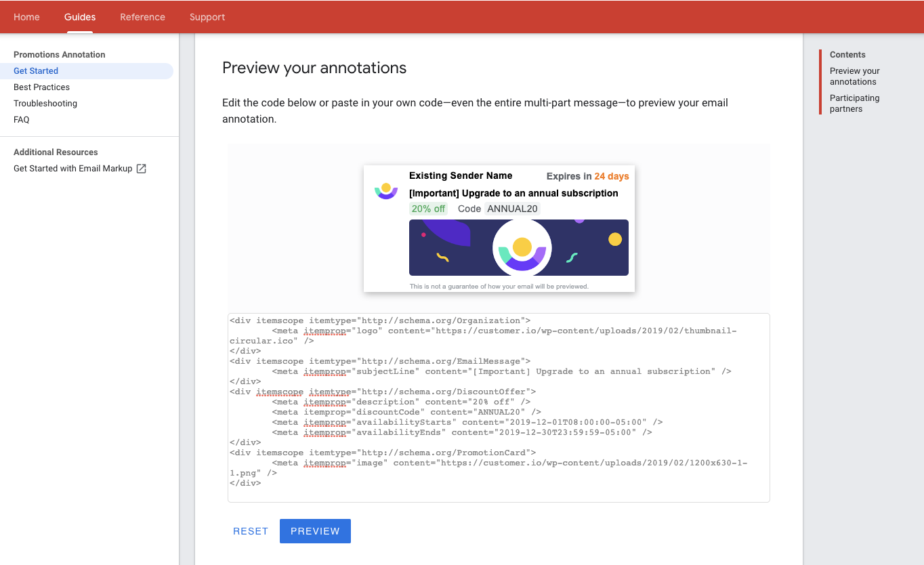Open Get Started with Email Markup resource

[72, 168]
